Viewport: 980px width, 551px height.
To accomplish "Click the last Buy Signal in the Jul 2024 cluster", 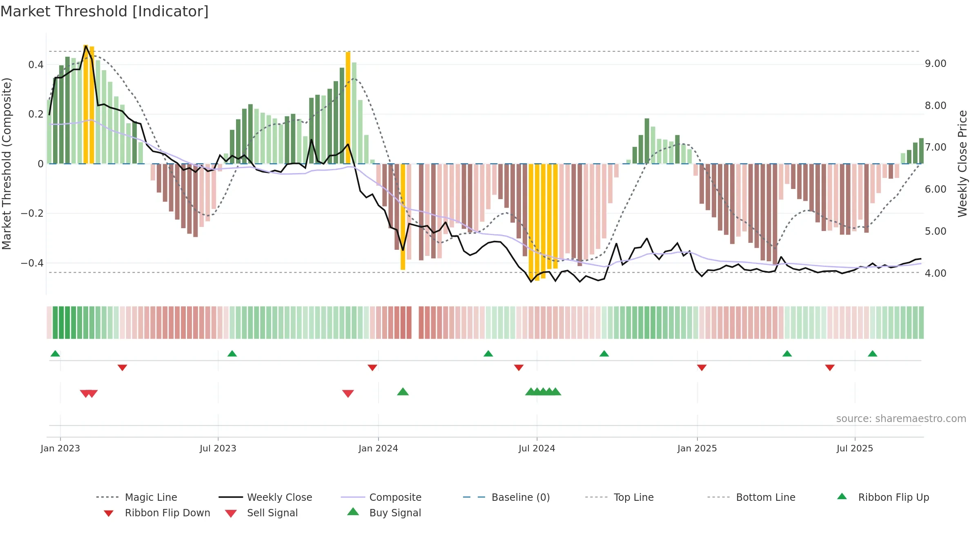I will [x=555, y=391].
